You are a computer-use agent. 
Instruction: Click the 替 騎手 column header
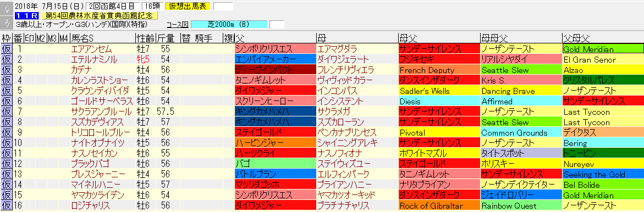[x=201, y=38]
